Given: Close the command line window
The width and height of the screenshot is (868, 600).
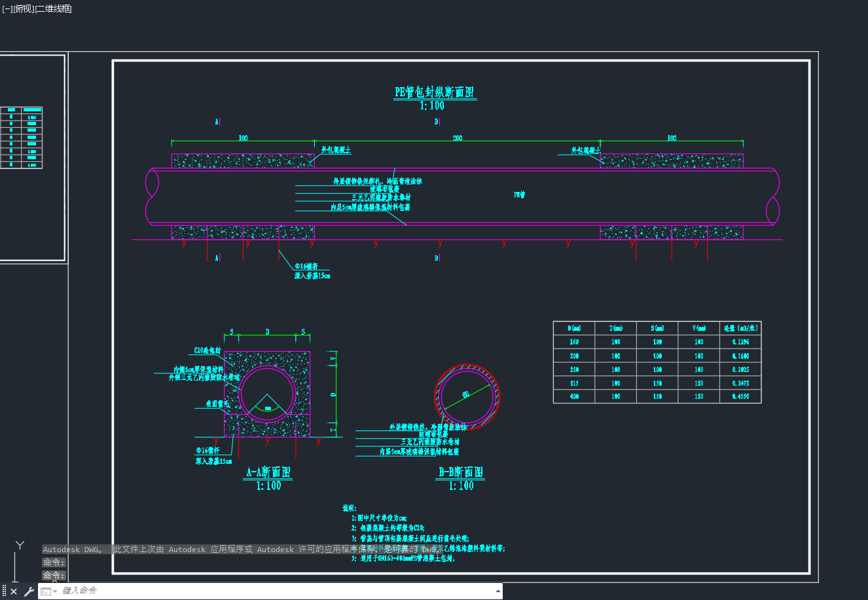Looking at the screenshot, I should [14, 591].
